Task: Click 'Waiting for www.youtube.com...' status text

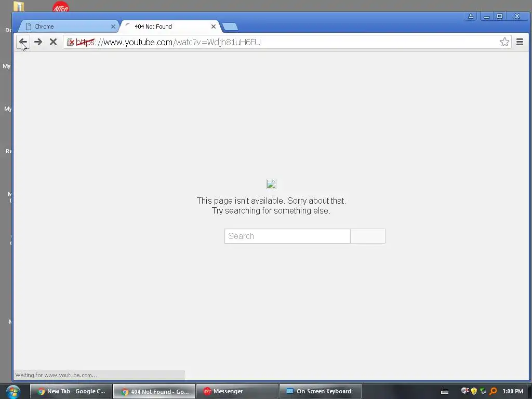Action: coord(56,375)
